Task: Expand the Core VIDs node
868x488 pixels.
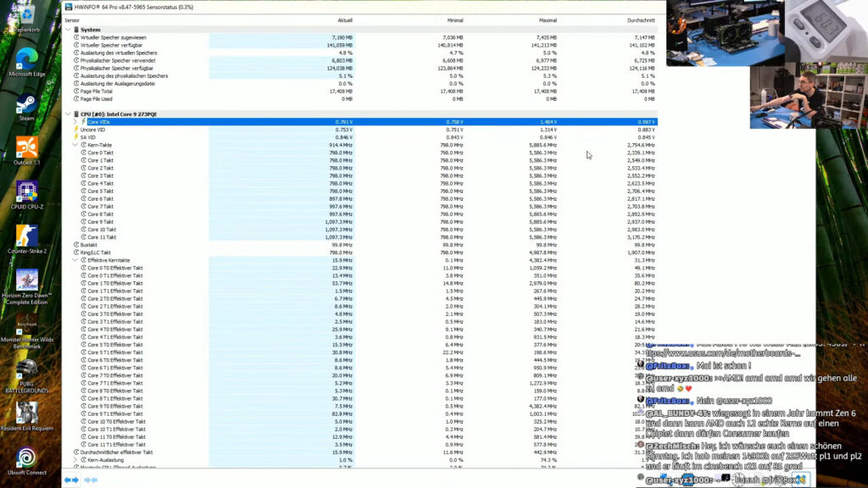Action: pos(75,122)
